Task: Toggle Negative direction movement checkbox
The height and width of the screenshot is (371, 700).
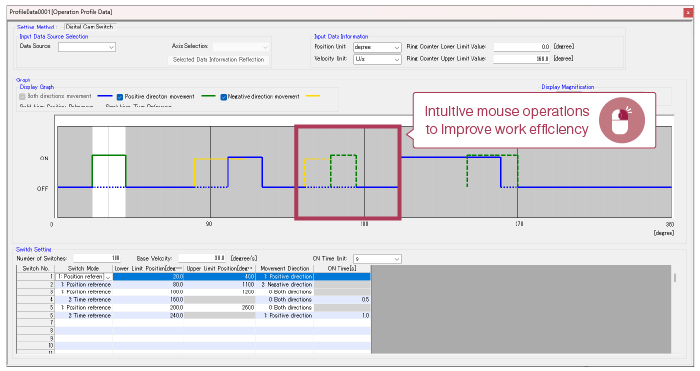Action: tap(223, 97)
